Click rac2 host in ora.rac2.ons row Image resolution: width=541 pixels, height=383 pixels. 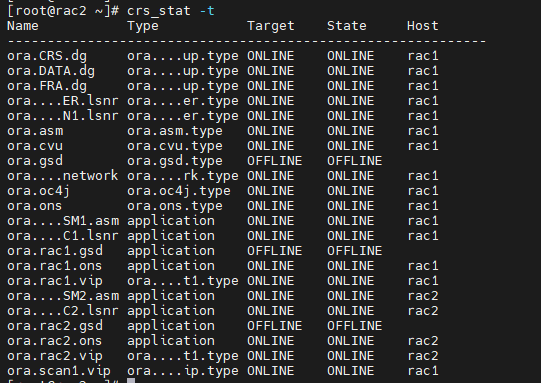[x=423, y=341]
